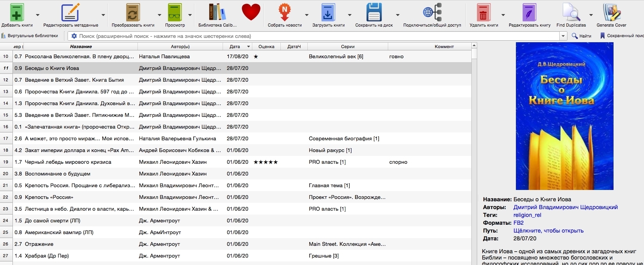Click the Calibre library bookshelf icon
Viewport: 644px width, 265px height.
point(217,13)
